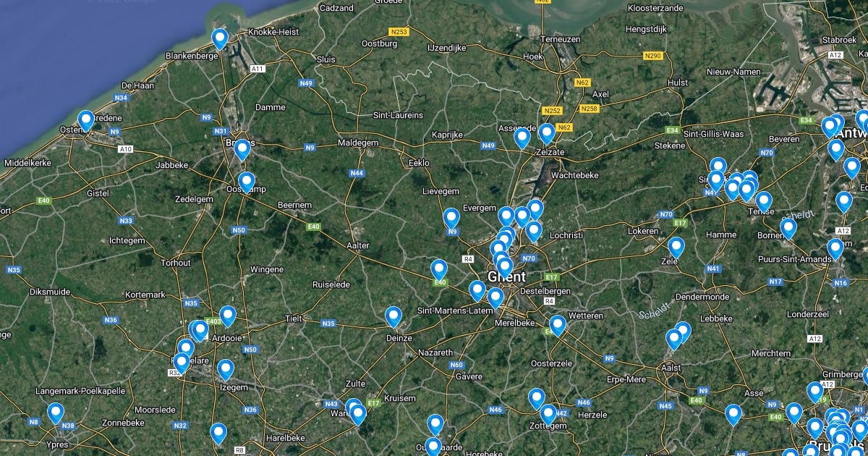The image size is (868, 456).
Task: Select the pin above Zele
Action: click(x=676, y=247)
